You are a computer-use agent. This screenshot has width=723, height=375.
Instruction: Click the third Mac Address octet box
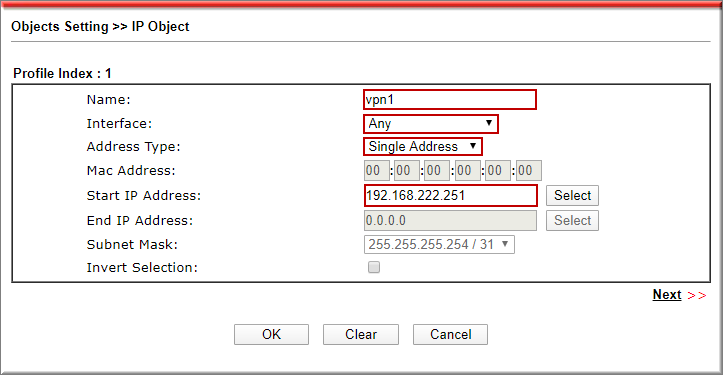coord(437,171)
